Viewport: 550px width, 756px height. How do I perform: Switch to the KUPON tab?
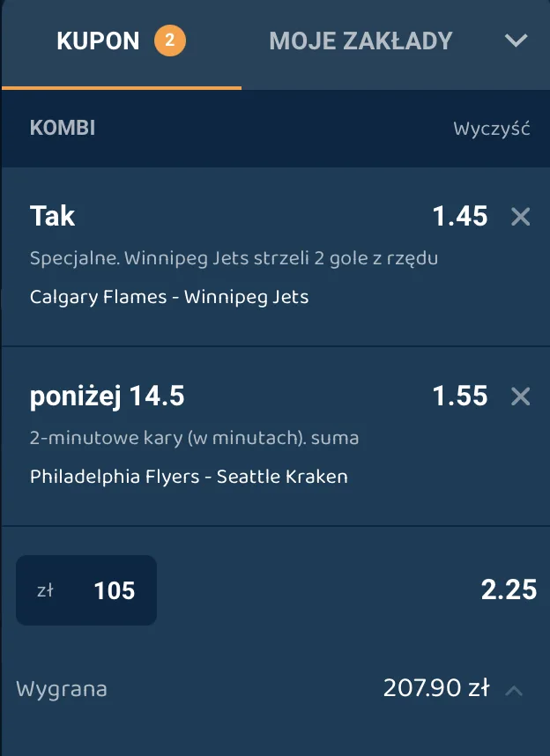click(98, 41)
